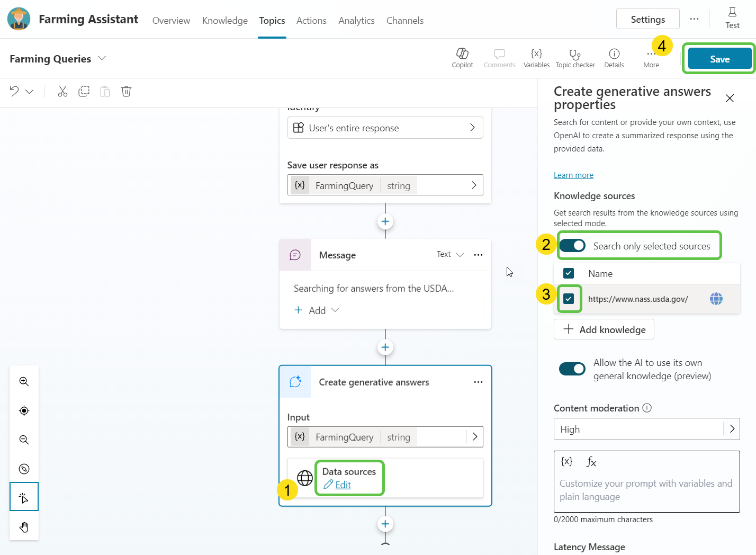Image resolution: width=756 pixels, height=555 pixels.
Task: Click Add knowledge button
Action: pos(604,329)
